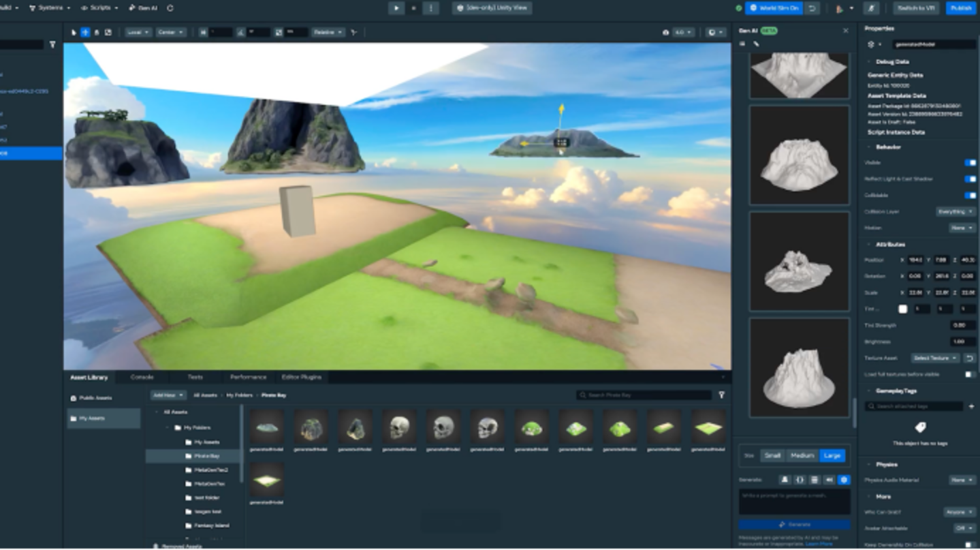Open the Motion dropdown
980x550 pixels.
(962, 228)
